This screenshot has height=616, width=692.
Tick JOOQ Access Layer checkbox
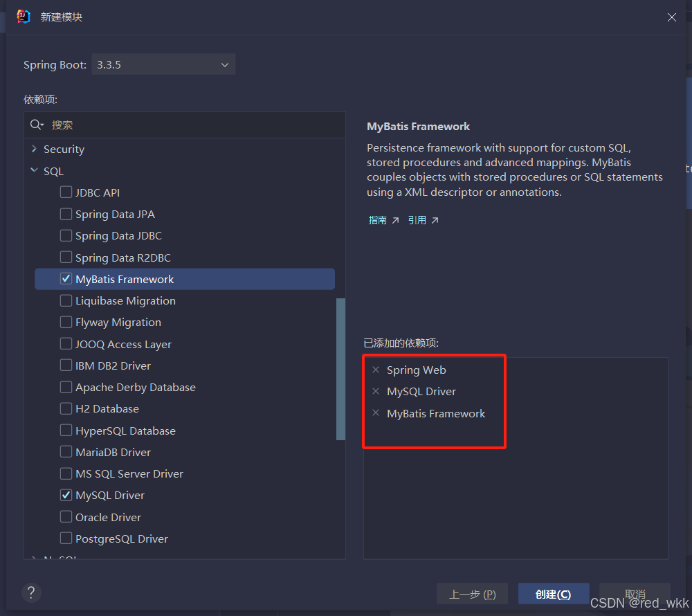point(66,344)
